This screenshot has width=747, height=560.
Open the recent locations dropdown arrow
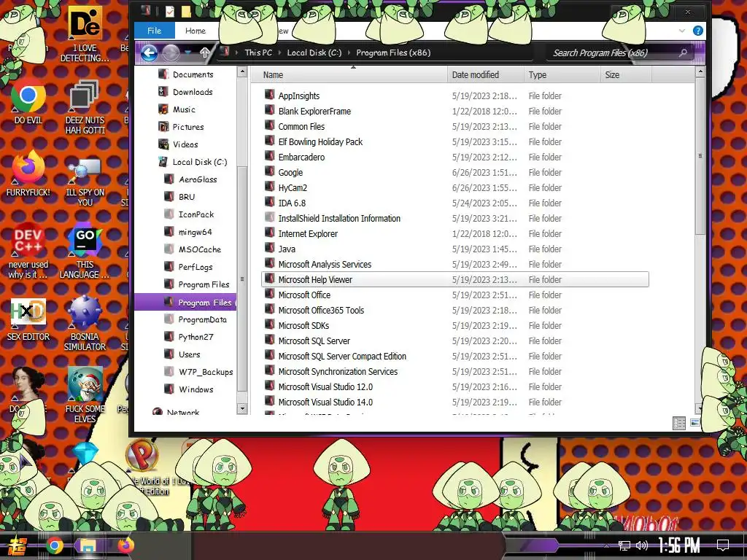188,52
